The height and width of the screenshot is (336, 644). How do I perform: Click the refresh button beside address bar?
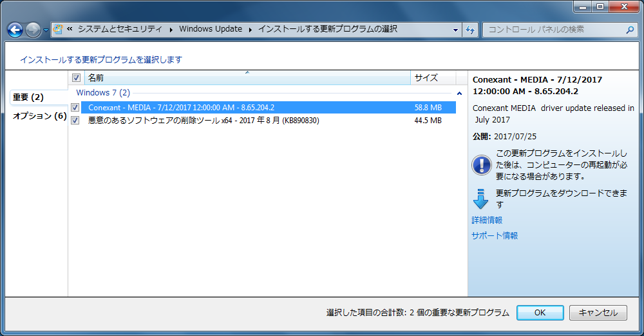[470, 30]
